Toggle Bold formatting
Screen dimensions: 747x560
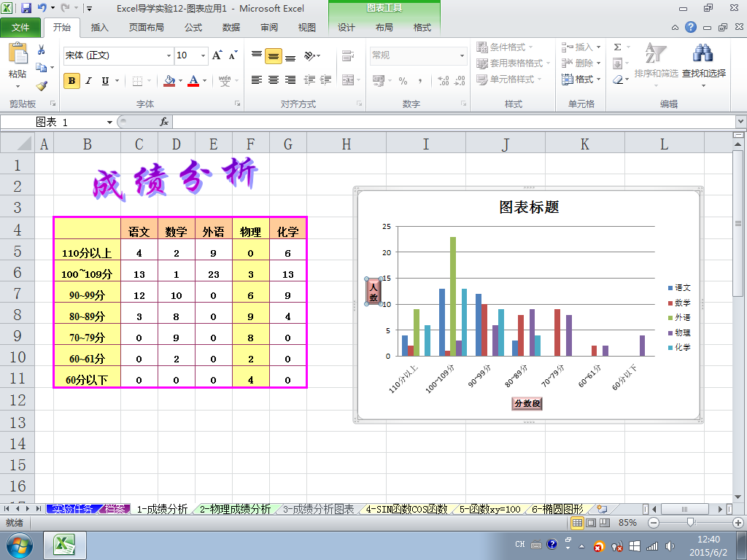(x=72, y=80)
